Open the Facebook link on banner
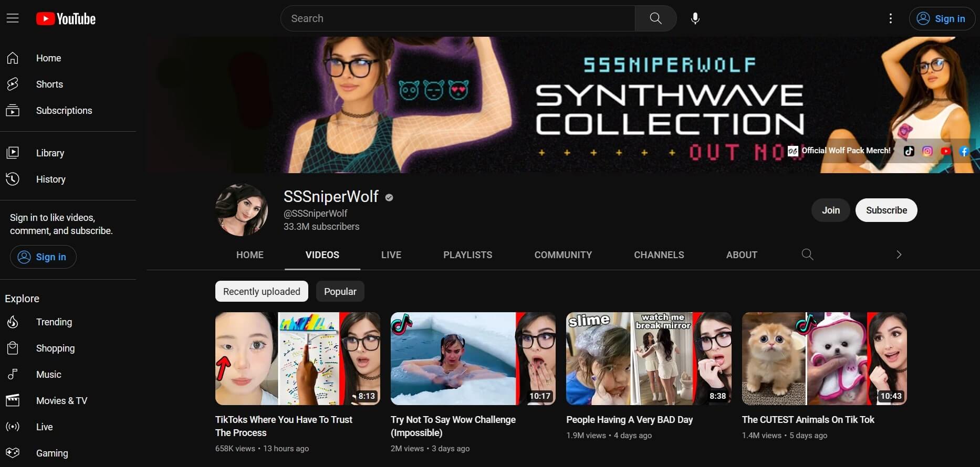 (964, 151)
